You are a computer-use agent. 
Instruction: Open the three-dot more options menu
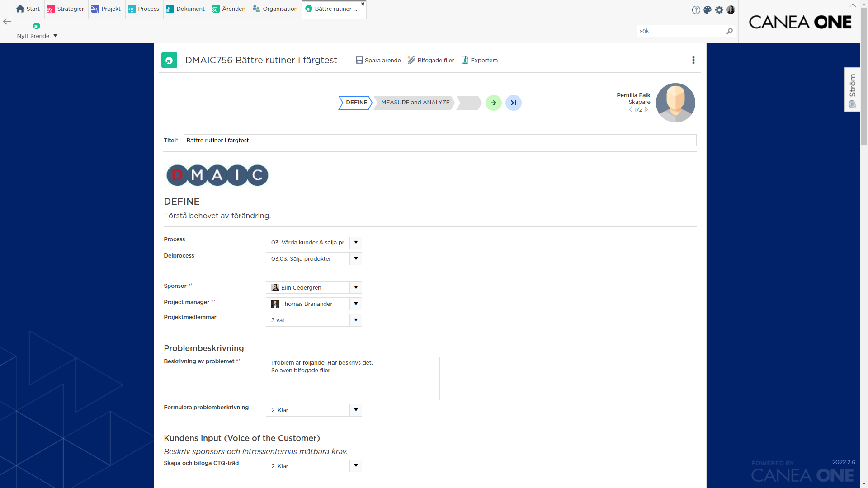tap(693, 60)
